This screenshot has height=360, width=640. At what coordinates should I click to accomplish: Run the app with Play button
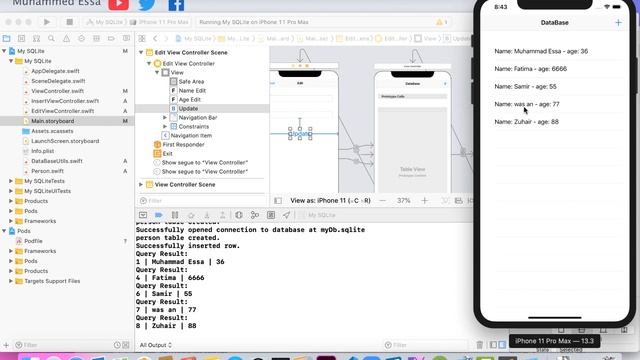[47, 22]
